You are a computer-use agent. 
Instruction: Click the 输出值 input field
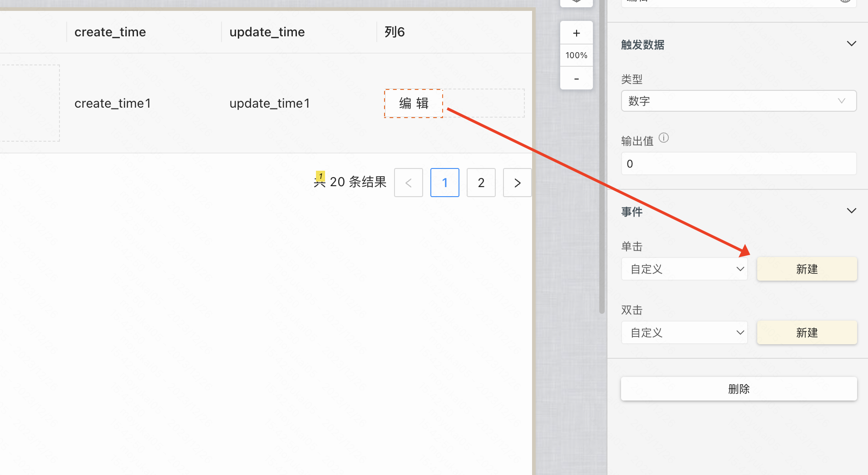click(x=739, y=163)
